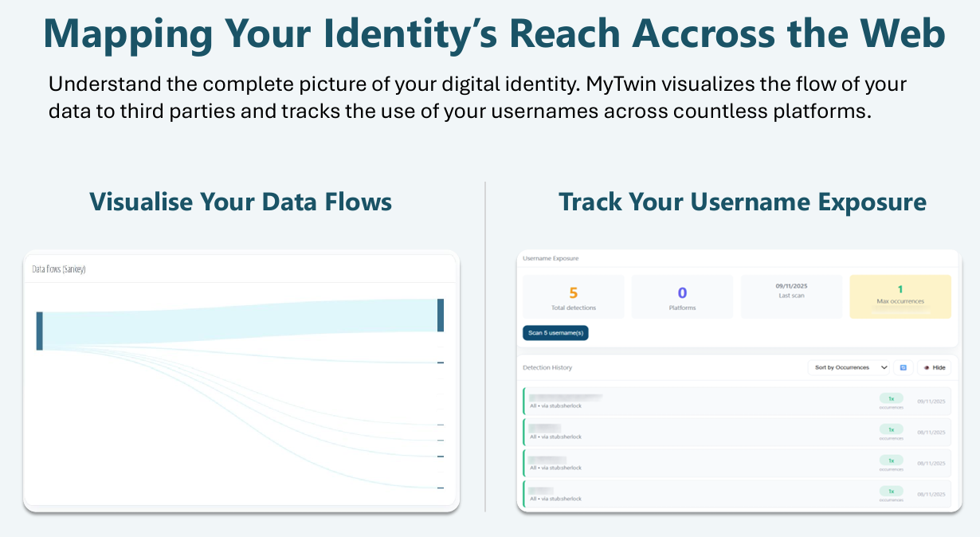The image size is (980, 537).
Task: Click the Visualise Your Data Flows heading
Action: (x=241, y=202)
